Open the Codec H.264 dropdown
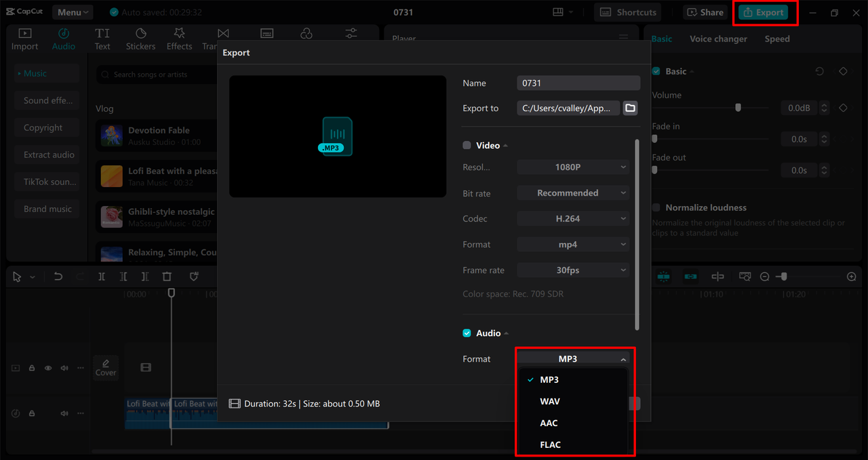The width and height of the screenshot is (868, 460). point(573,219)
